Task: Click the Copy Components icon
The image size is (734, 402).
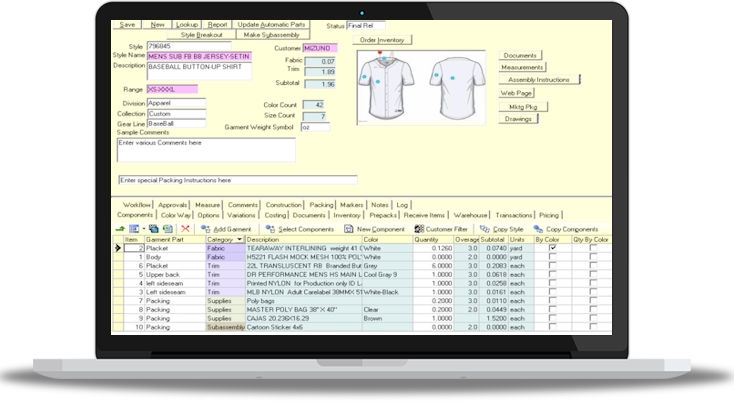Action: pos(538,229)
